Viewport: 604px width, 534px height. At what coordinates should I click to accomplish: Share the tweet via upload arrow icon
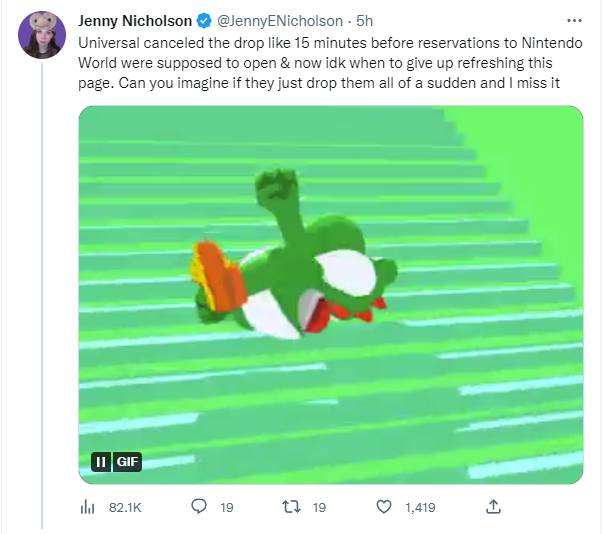coord(493,507)
